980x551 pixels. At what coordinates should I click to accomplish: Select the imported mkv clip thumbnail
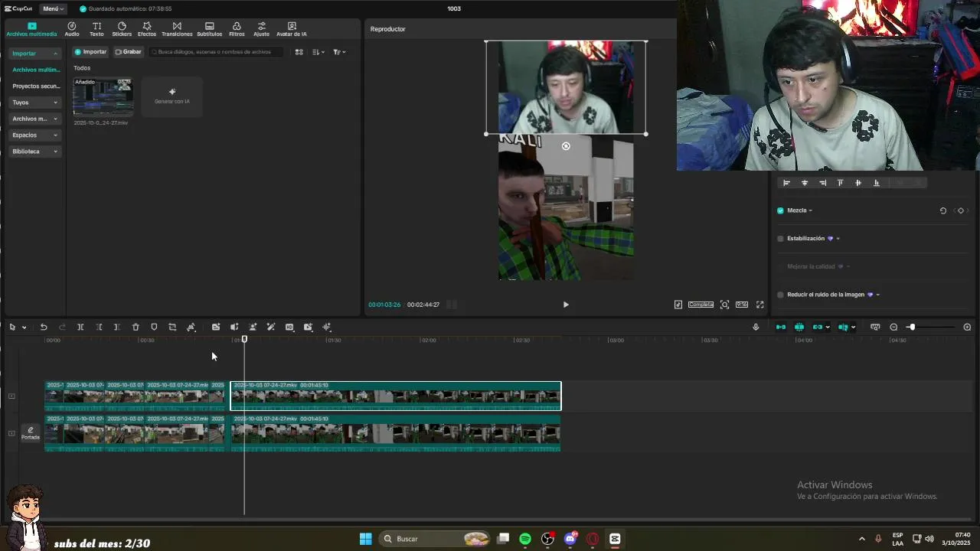click(x=103, y=96)
